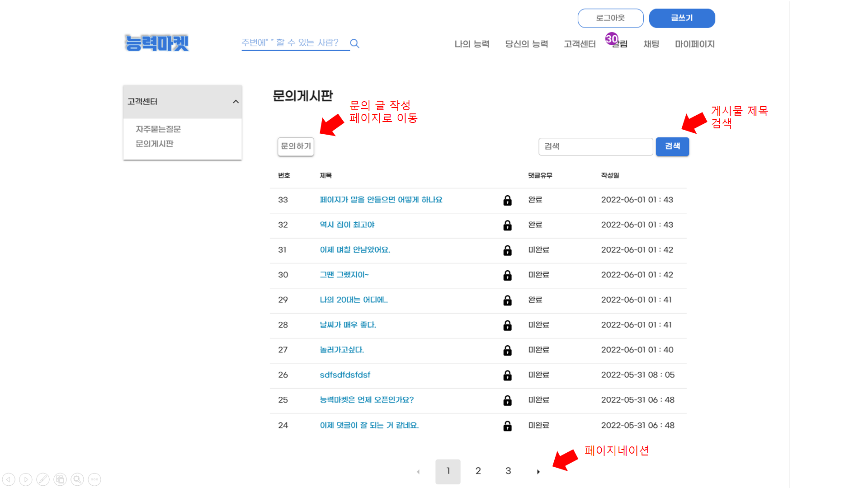Open post 역시 집이 최고야
This screenshot has width=868, height=488.
(x=347, y=225)
